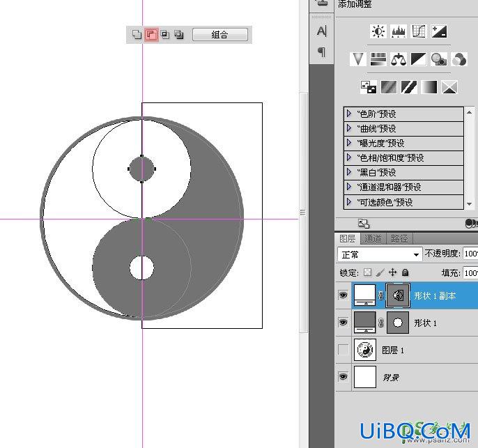Add a Curves adjustment

[419, 31]
